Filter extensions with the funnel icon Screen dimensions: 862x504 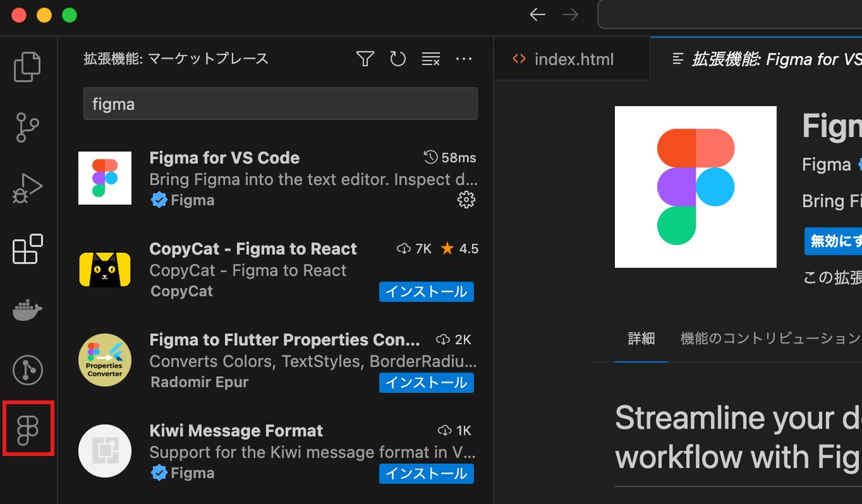[x=366, y=59]
